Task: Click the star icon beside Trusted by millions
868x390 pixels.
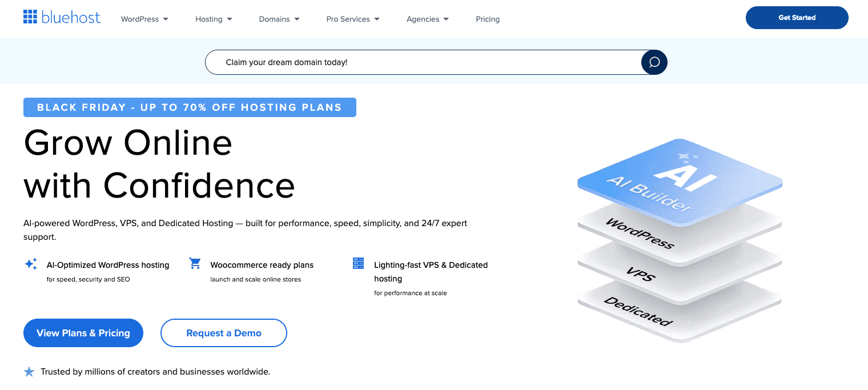Action: point(29,372)
